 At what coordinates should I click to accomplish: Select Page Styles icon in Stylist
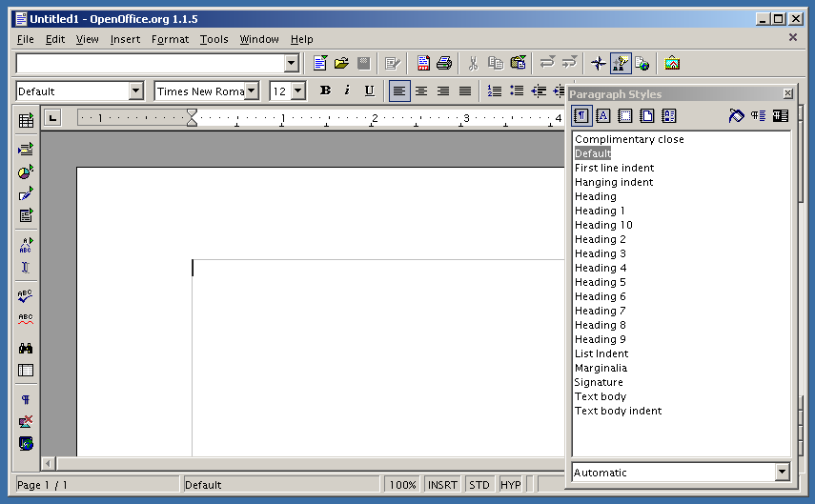pyautogui.click(x=646, y=115)
